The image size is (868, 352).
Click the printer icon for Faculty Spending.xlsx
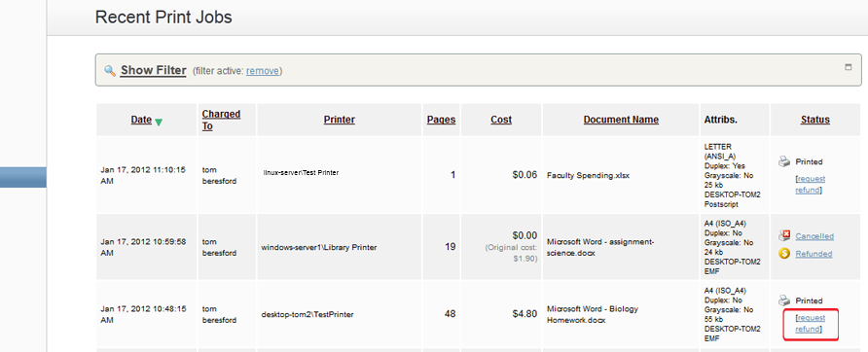pyautogui.click(x=784, y=161)
